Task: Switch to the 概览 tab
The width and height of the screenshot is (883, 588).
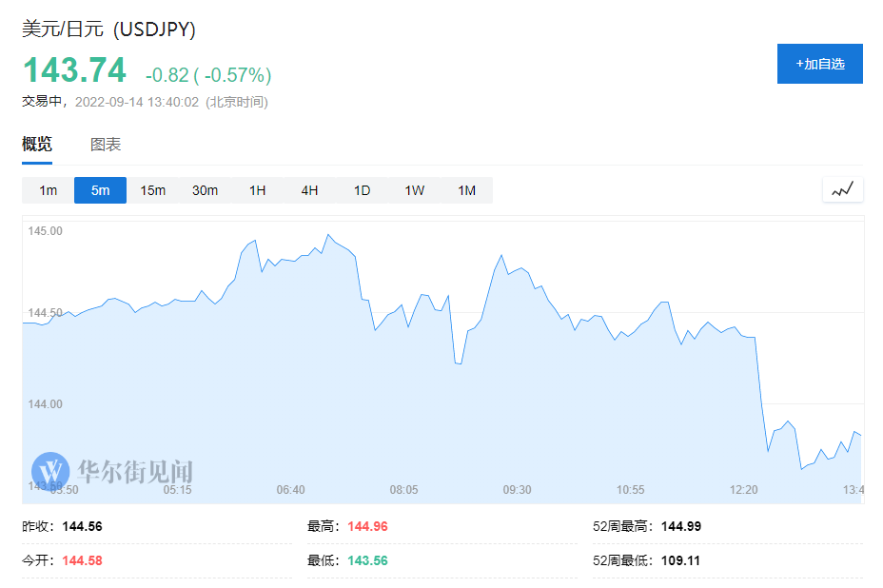Action: [x=37, y=145]
